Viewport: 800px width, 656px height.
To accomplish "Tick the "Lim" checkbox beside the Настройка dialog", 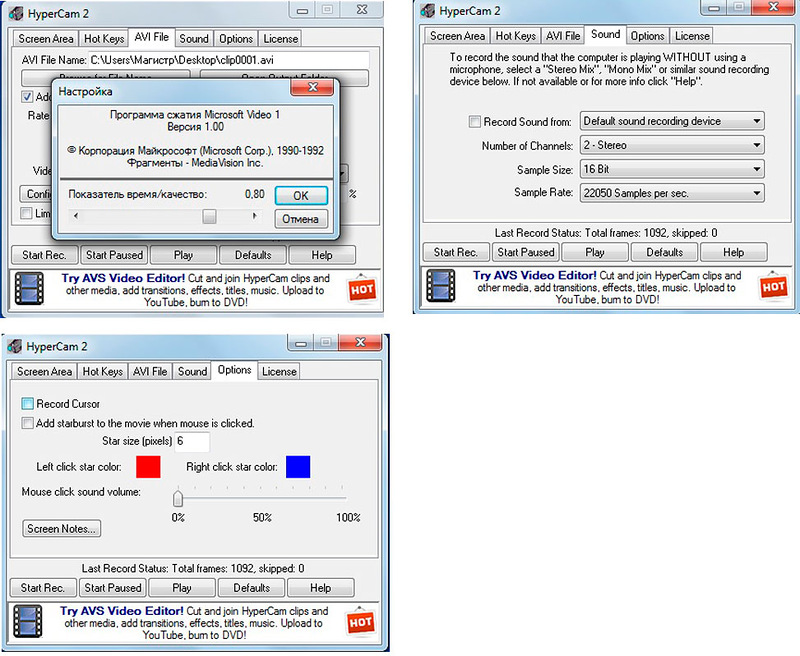I will pos(26,213).
